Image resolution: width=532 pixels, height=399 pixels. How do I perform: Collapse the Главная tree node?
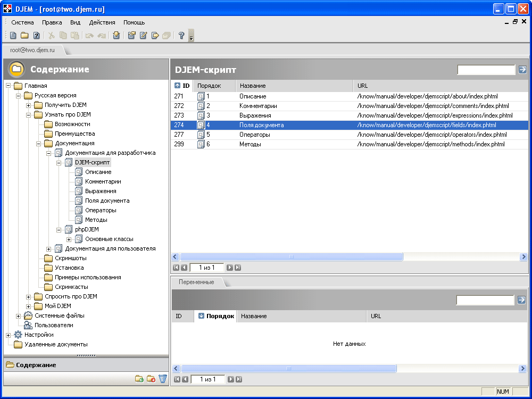coord(8,86)
